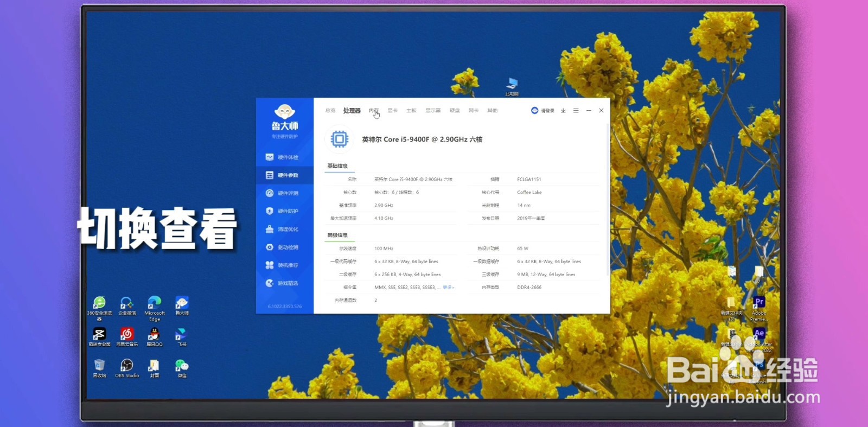Switch to the 网卡 tab
The height and width of the screenshot is (427, 868).
coord(474,111)
